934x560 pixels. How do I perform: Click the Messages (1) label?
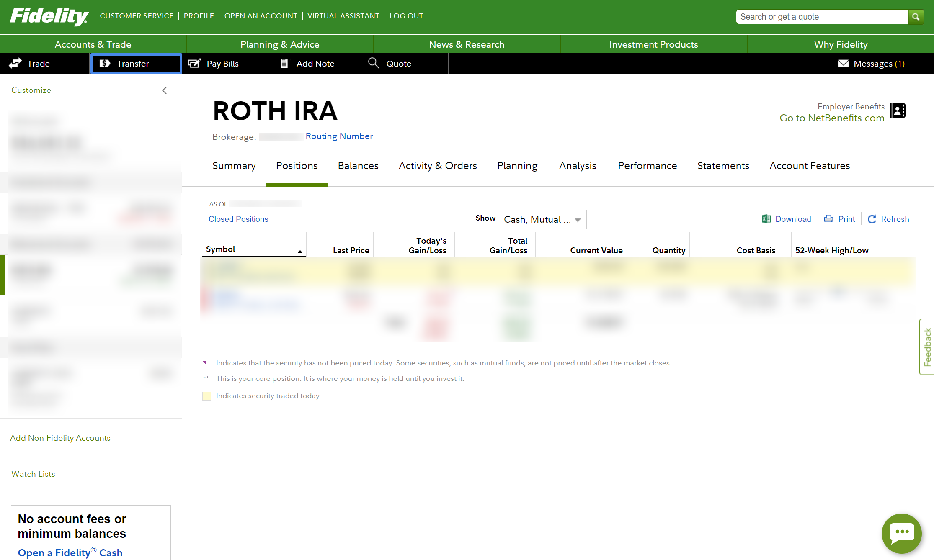[879, 64]
